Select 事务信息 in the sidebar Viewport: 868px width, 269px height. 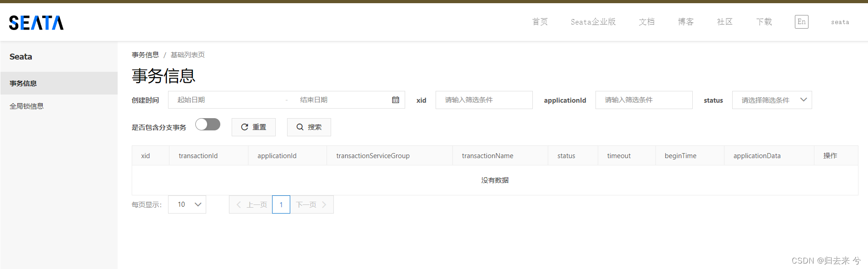click(59, 83)
